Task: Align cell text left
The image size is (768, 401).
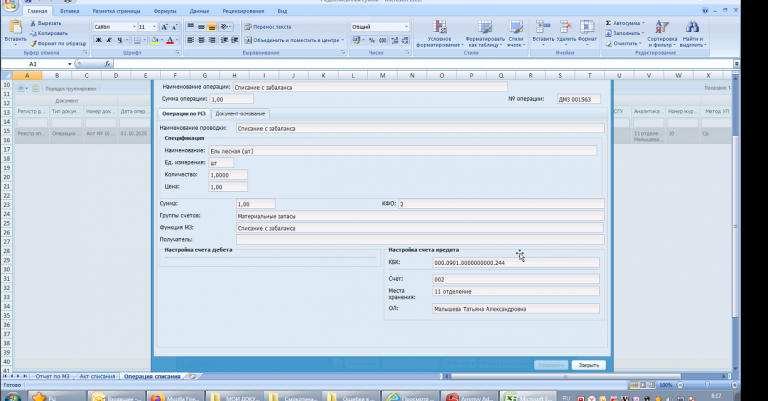Action: (191, 40)
